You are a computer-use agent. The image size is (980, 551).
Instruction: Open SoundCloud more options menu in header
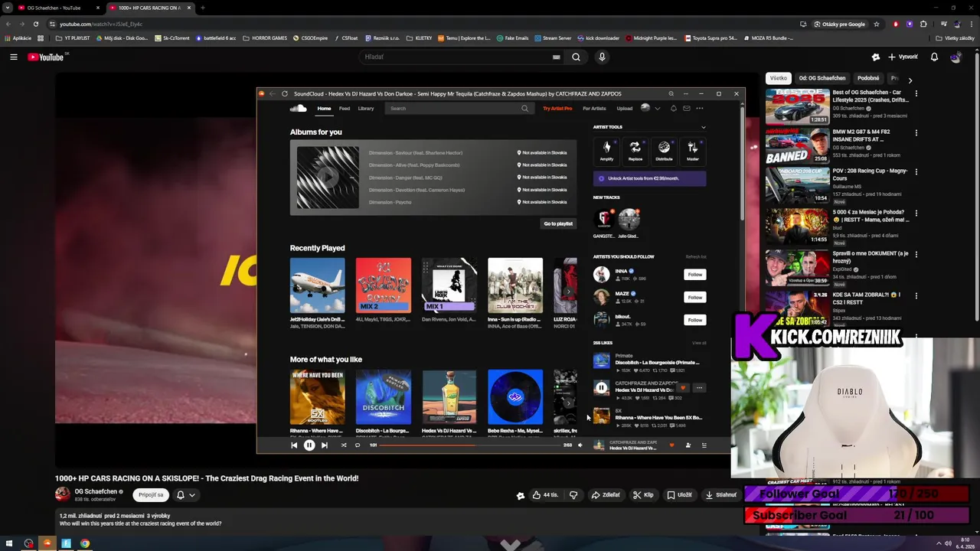[x=700, y=108]
